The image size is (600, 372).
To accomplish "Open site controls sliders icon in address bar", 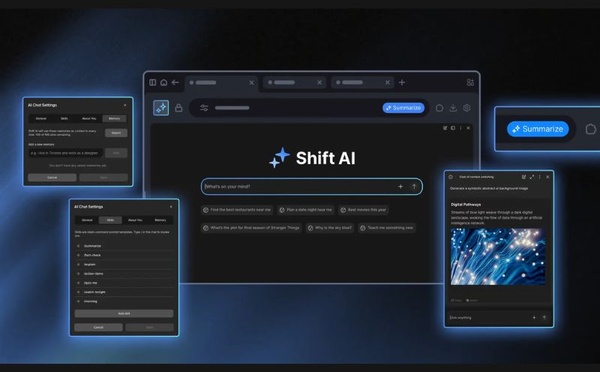I will 204,108.
